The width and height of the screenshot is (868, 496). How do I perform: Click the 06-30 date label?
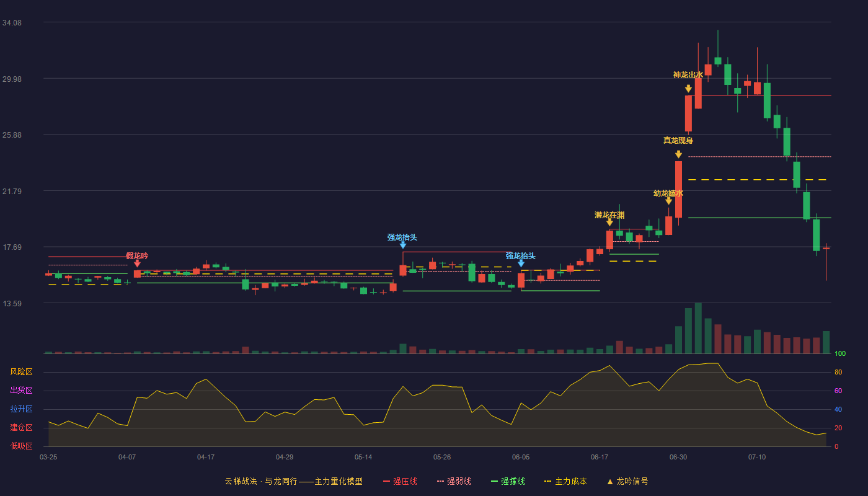point(678,457)
